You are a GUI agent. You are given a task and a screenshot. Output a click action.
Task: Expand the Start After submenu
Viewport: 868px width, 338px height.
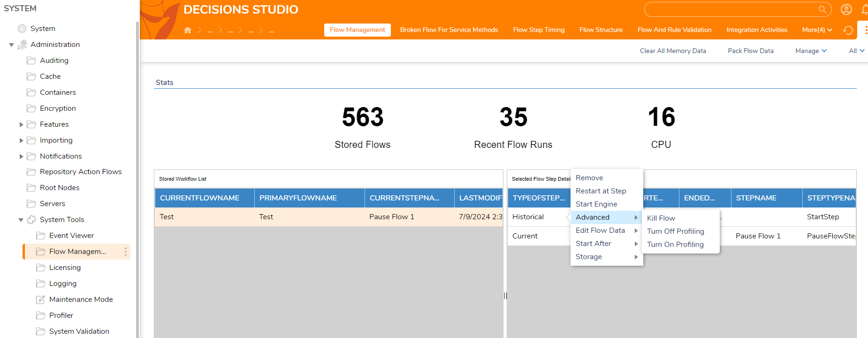tap(607, 244)
